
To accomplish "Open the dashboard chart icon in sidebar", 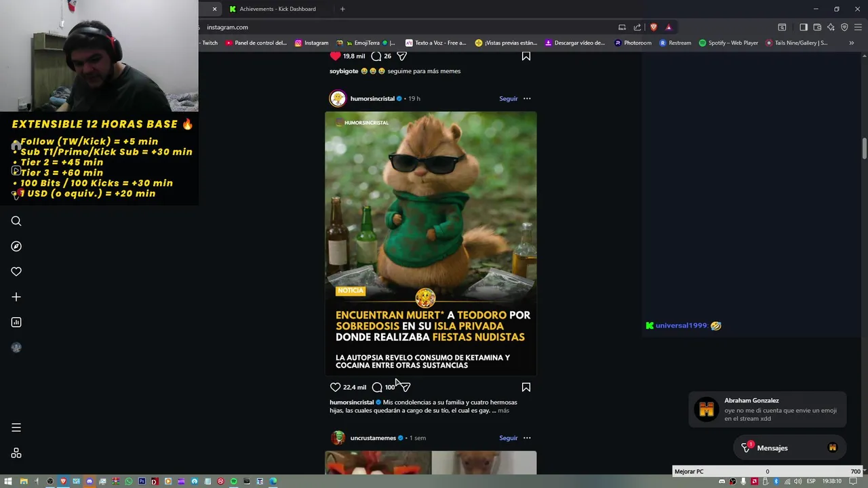I will point(16,322).
